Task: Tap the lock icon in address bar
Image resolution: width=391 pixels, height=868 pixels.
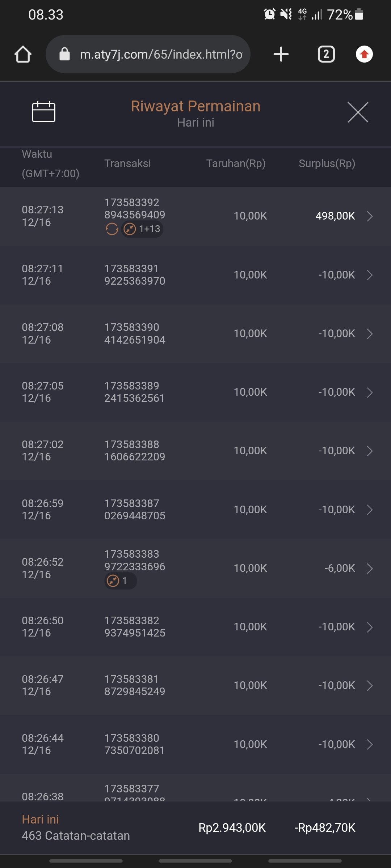Action: [x=64, y=54]
